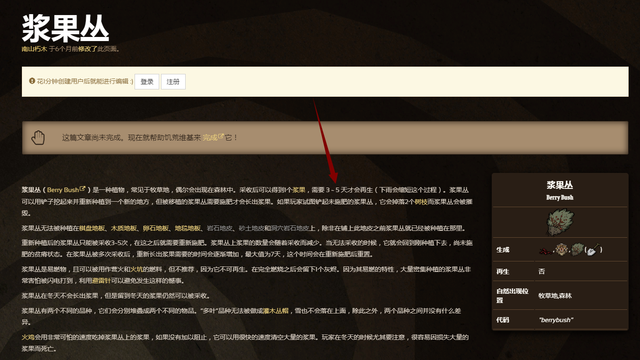Open the 完成 link in the stub notice
This screenshot has height=360, width=640.
point(210,138)
